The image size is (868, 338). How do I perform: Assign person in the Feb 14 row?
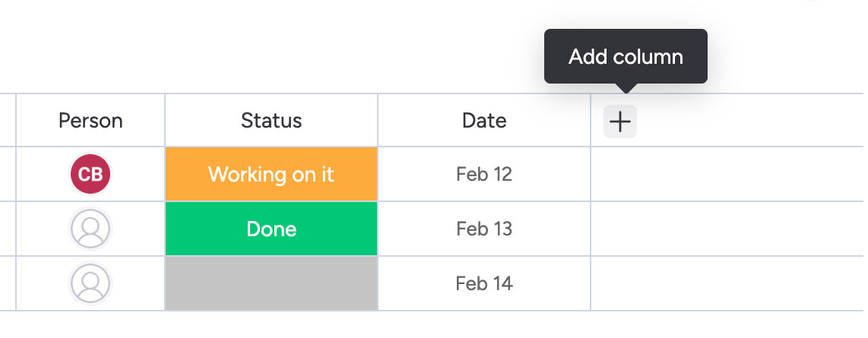click(x=90, y=283)
